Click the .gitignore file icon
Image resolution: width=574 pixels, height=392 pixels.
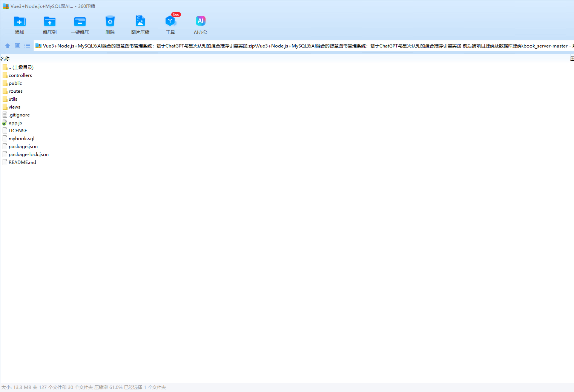pos(5,115)
